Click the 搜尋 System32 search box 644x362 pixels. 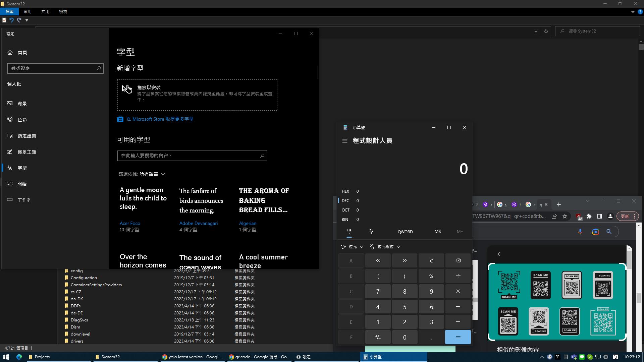(x=597, y=31)
